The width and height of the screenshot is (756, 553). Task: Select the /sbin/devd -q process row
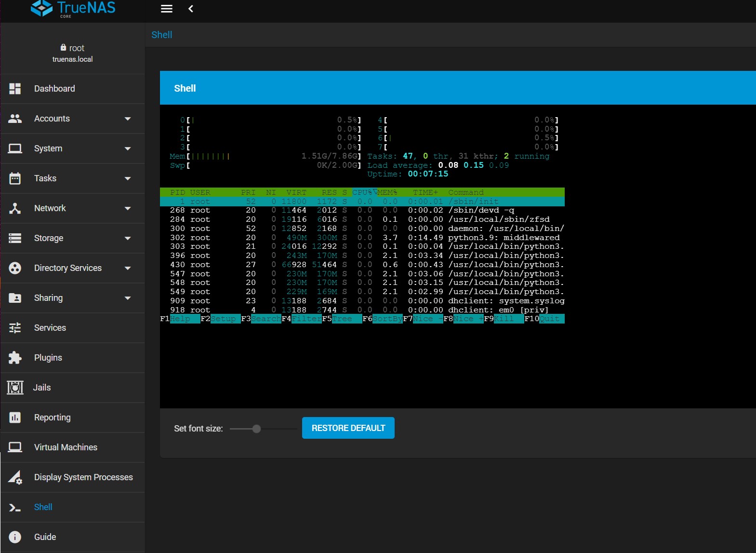tap(362, 210)
